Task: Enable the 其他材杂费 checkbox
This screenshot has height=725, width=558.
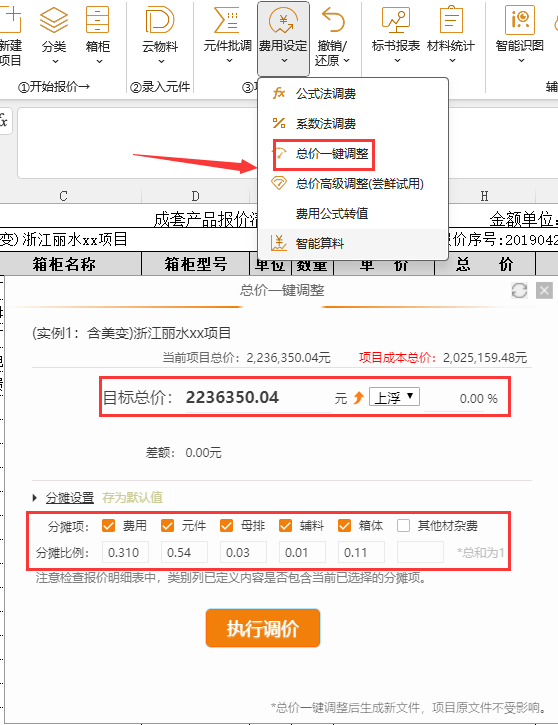Action: pos(404,525)
